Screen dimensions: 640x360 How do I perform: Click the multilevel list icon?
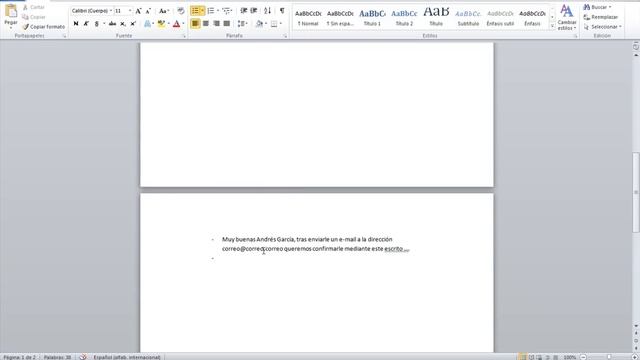227,11
